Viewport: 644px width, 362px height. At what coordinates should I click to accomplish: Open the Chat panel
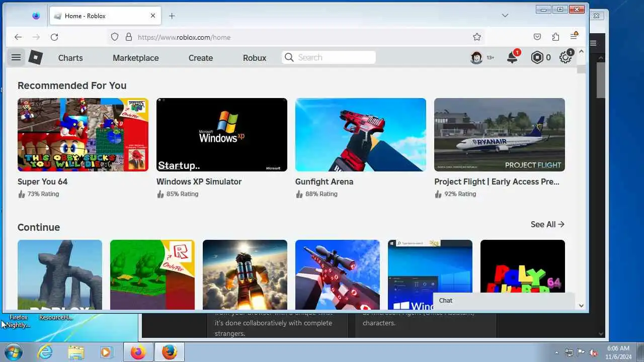[x=504, y=300]
